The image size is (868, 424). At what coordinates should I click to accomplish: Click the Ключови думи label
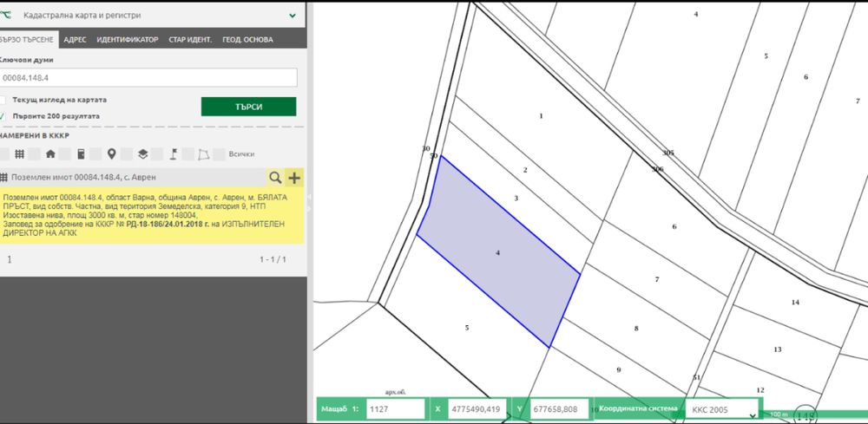tap(26, 60)
